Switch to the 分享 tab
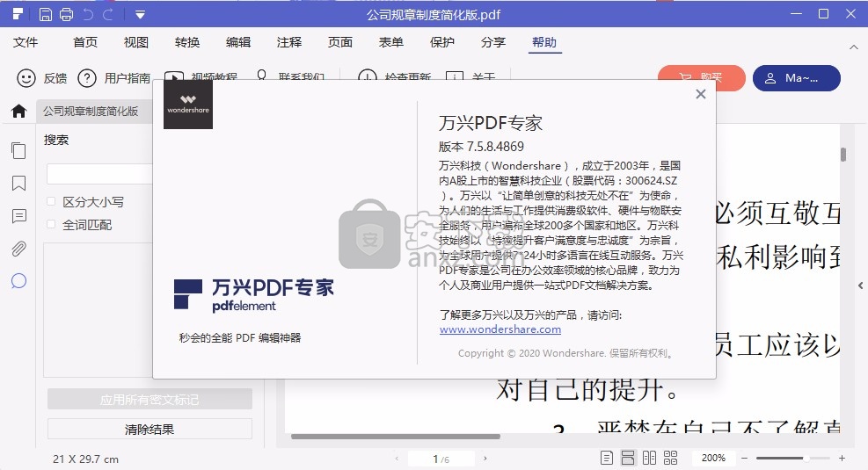The height and width of the screenshot is (470, 868). click(493, 42)
